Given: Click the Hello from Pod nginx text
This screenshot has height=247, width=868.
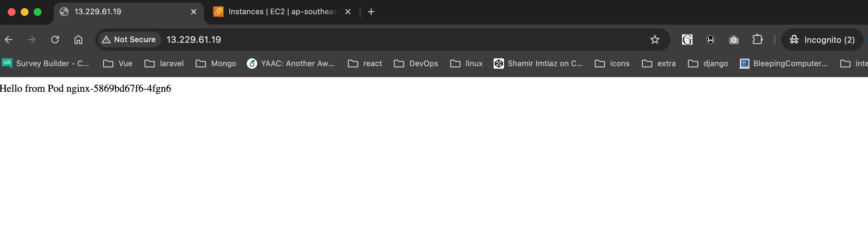Looking at the screenshot, I should (86, 88).
